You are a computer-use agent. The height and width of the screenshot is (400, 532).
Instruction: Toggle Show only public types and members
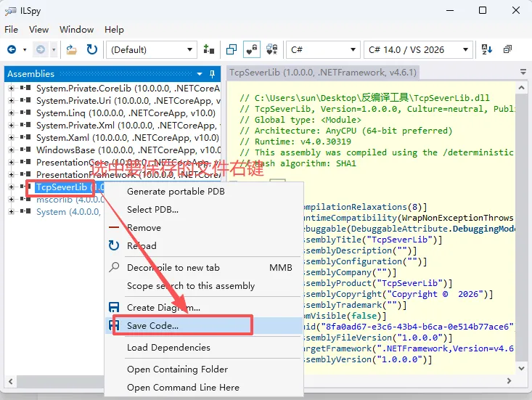252,49
